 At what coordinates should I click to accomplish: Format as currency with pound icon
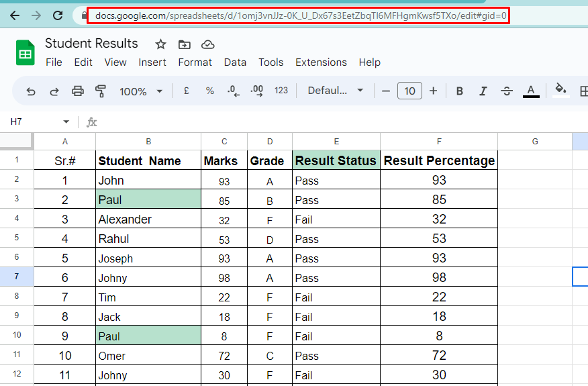187,91
